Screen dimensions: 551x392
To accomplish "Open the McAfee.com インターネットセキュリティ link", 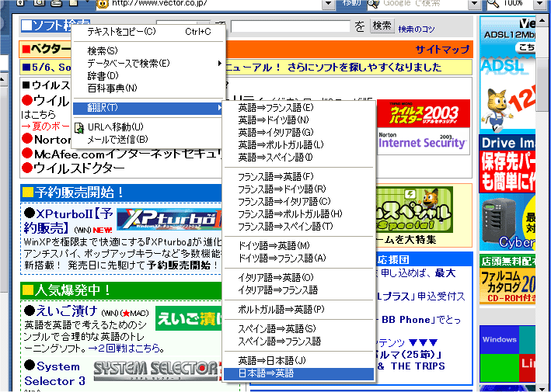I will click(x=128, y=154).
